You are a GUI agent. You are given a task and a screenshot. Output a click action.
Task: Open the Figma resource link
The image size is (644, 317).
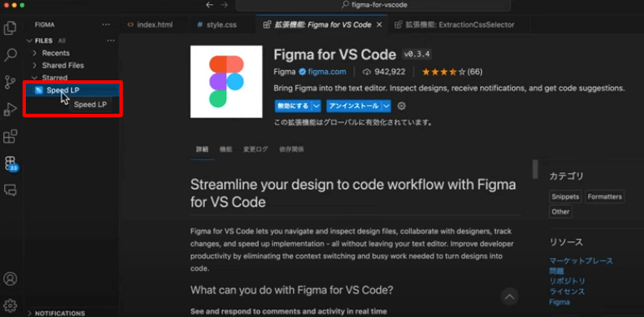(560, 302)
